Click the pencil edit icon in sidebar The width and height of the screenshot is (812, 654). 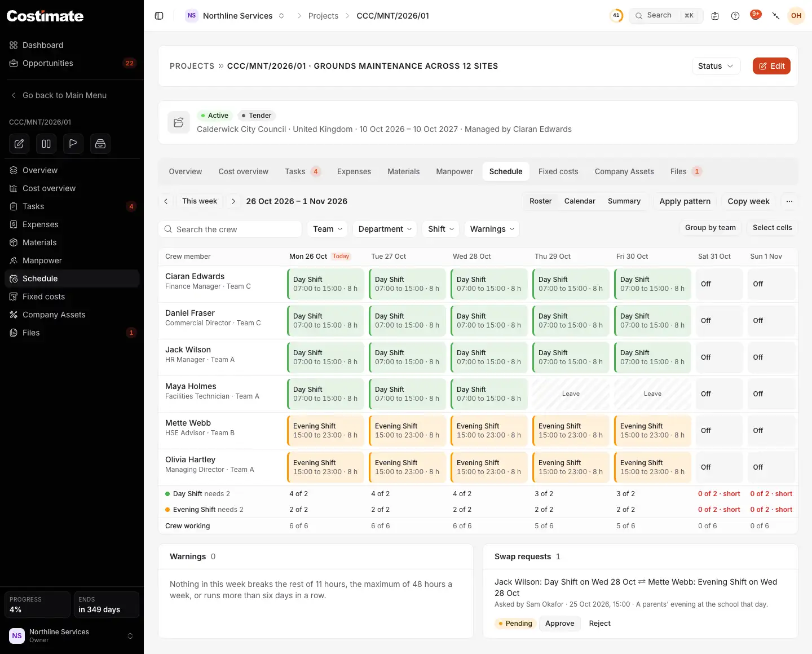tap(19, 144)
